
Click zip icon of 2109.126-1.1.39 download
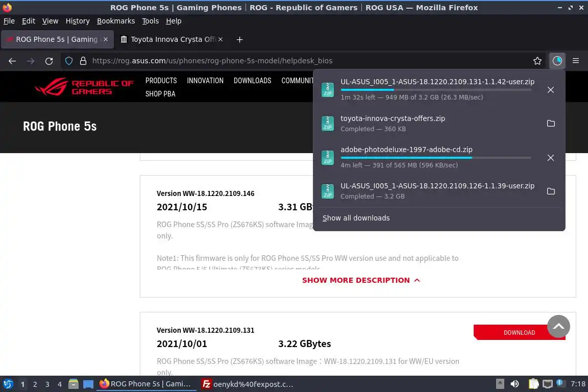pyautogui.click(x=327, y=191)
